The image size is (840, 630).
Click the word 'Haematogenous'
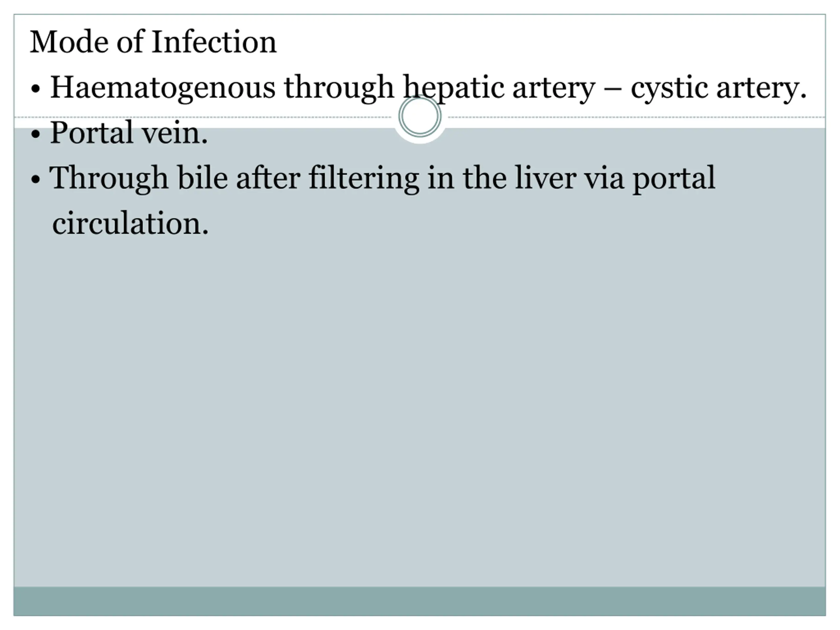[x=162, y=88]
